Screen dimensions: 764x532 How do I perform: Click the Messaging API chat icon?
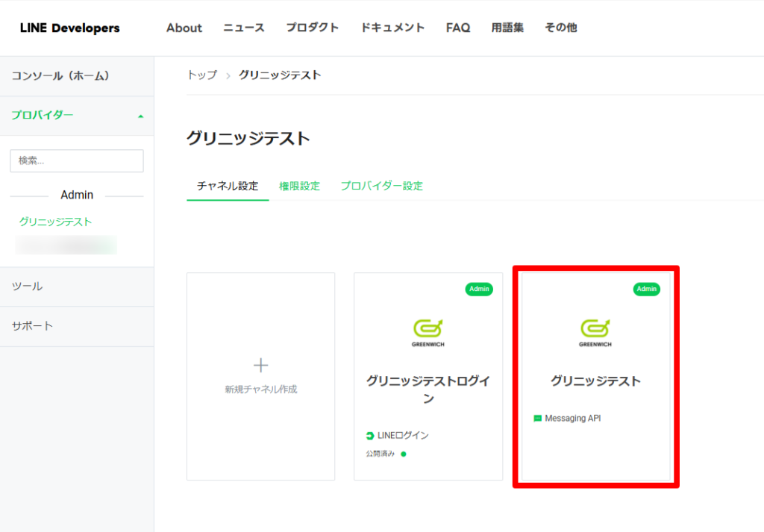click(538, 419)
